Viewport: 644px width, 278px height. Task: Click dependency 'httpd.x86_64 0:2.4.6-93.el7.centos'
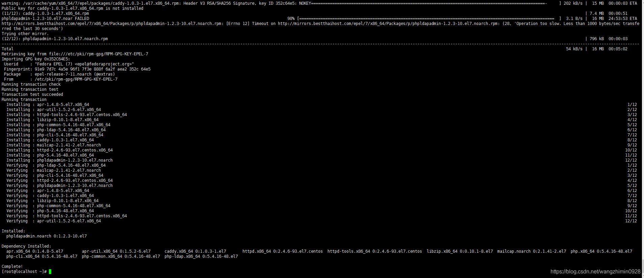283,251
